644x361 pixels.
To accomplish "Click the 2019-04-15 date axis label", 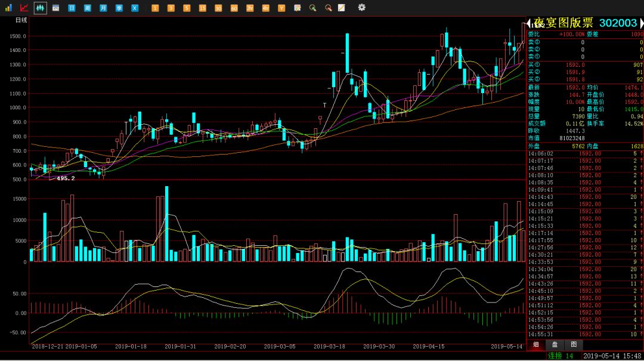I will (428, 347).
